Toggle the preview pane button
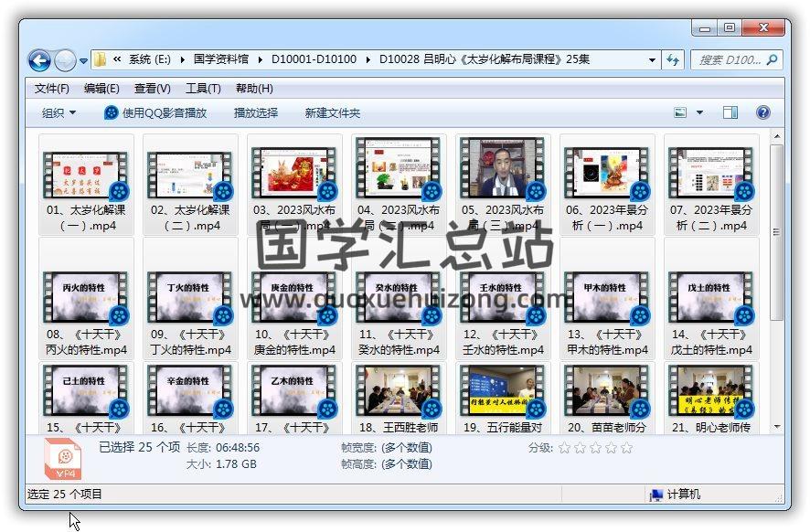 730,112
